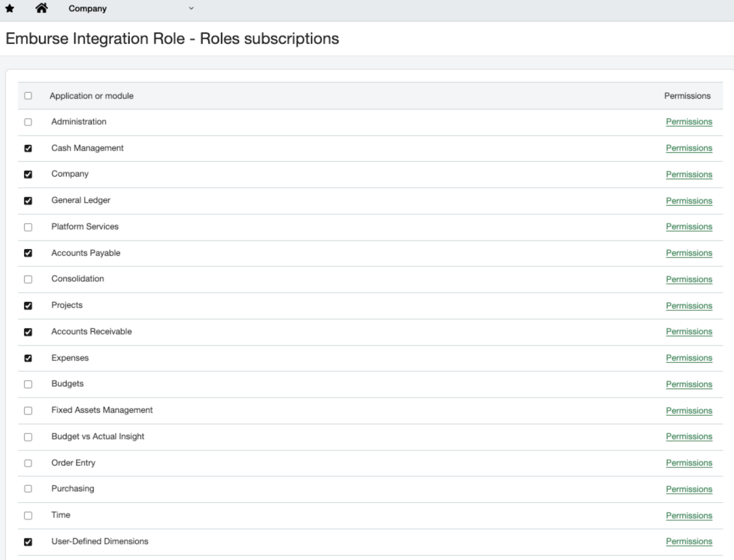Click the home icon in the top bar
The image size is (734, 560).
coord(42,9)
